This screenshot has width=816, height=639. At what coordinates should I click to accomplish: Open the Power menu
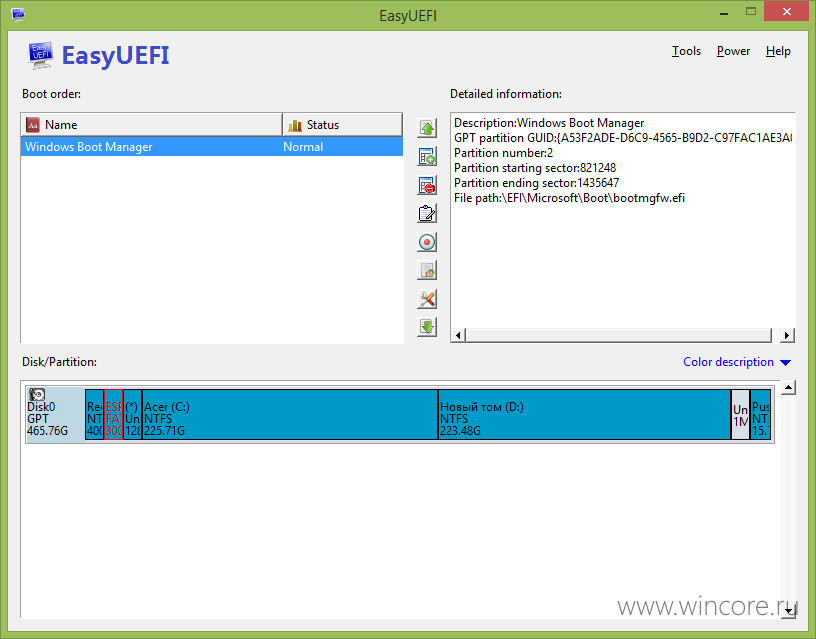pos(733,51)
